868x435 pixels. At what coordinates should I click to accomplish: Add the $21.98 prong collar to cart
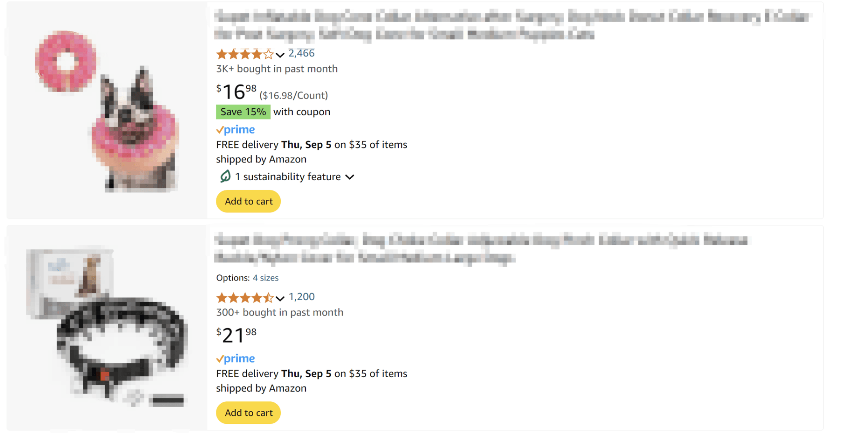249,413
